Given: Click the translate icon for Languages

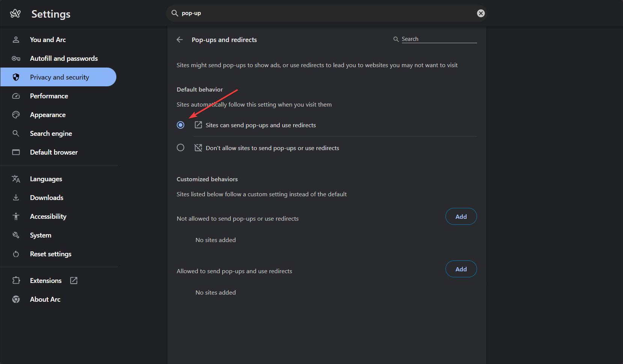Looking at the screenshot, I should tap(16, 179).
